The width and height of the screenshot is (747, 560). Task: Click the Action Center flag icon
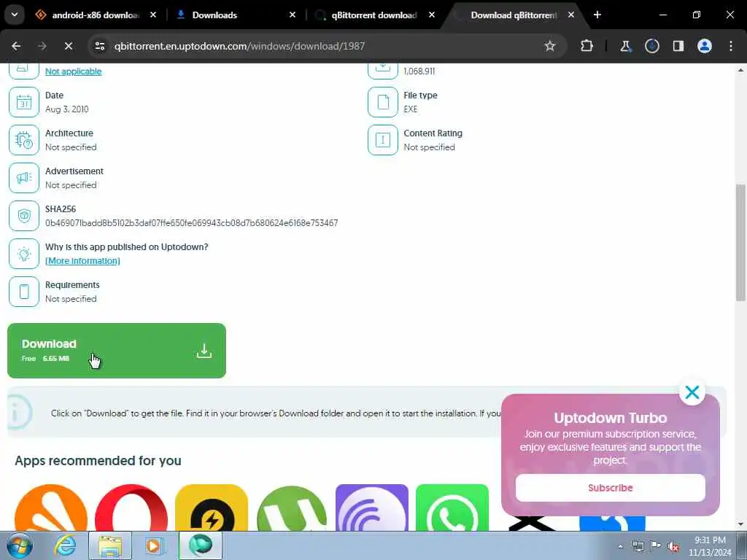click(x=656, y=546)
